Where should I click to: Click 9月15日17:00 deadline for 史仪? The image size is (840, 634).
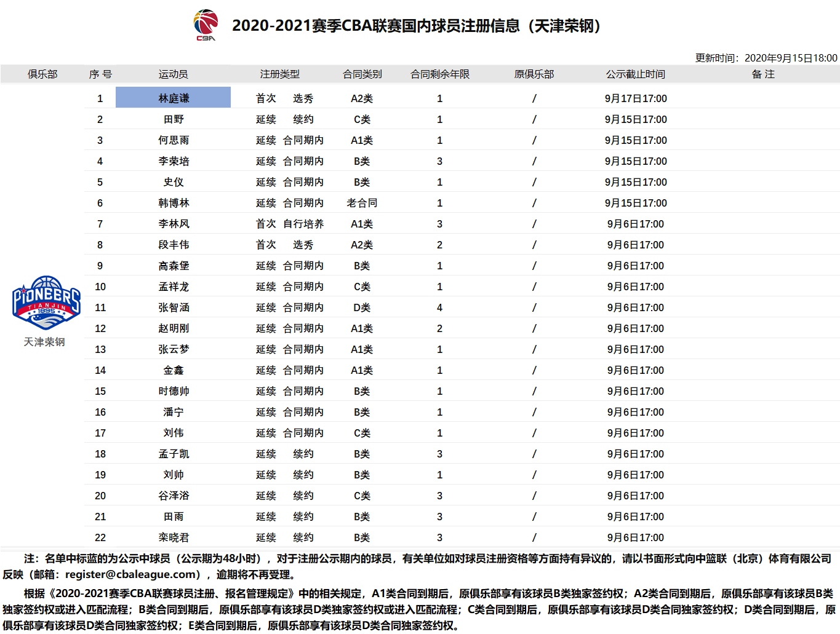tap(636, 182)
